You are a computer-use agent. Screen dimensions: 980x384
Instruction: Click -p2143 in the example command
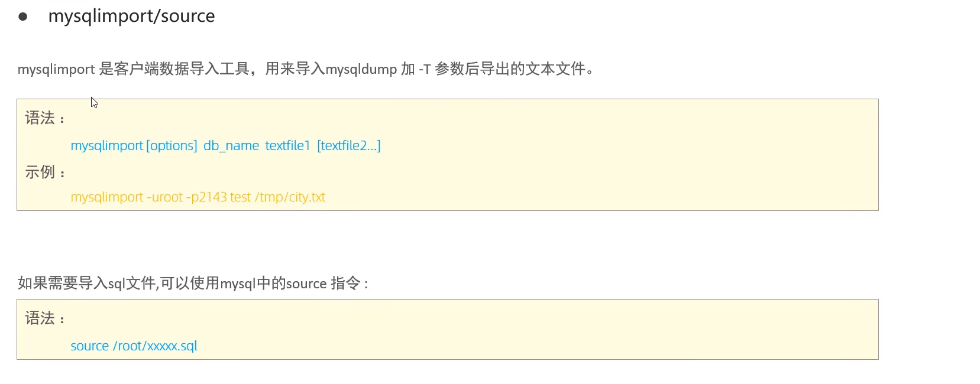click(206, 197)
